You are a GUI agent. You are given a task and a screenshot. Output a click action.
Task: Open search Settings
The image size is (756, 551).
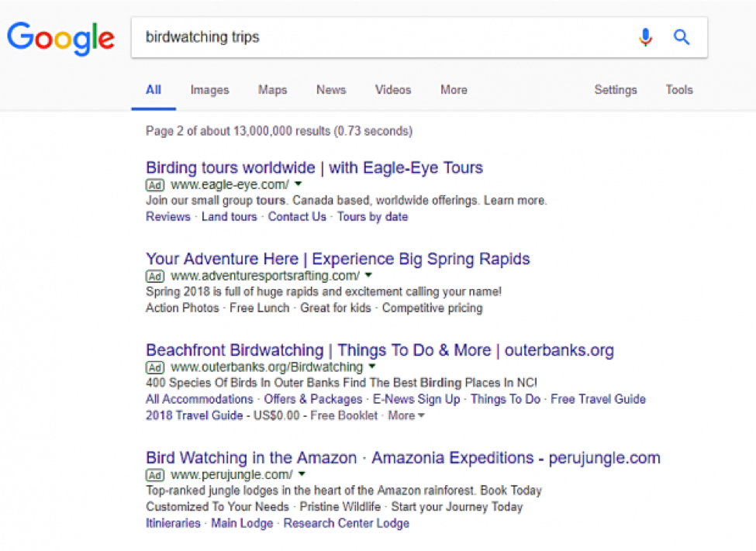pos(615,90)
